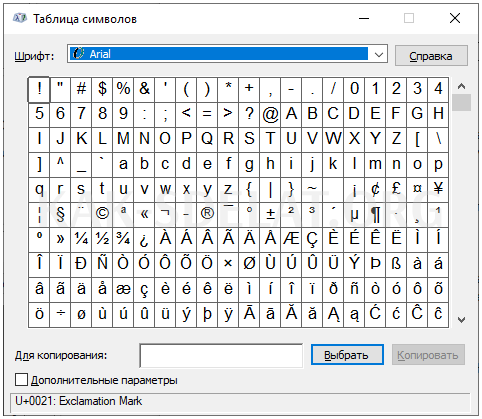Pick the sharp s ß character

pyautogui.click(x=396, y=264)
